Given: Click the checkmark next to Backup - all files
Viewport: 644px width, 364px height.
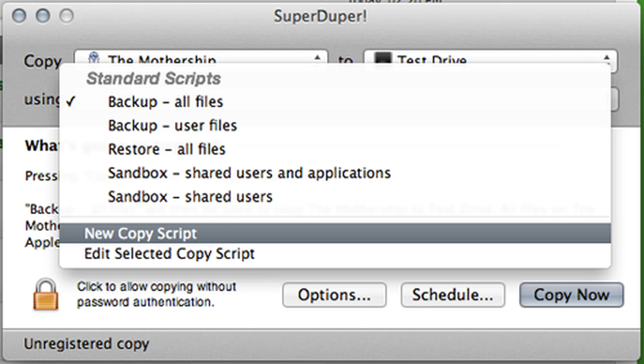Looking at the screenshot, I should 71,102.
